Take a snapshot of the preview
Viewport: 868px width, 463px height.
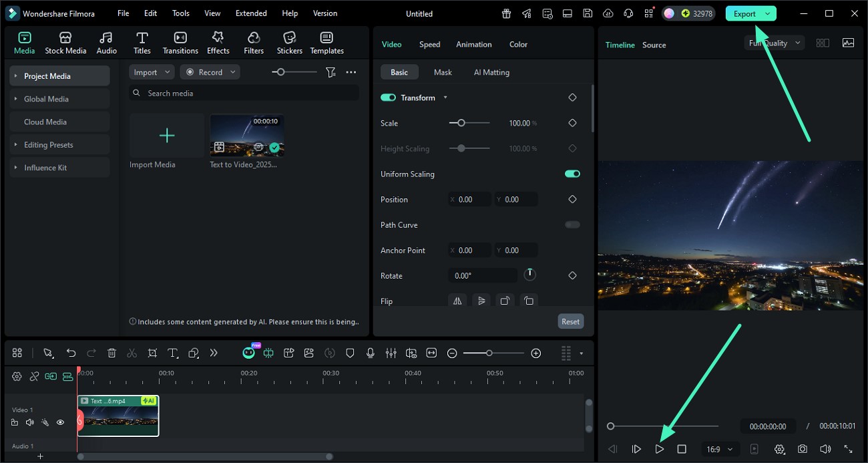point(803,449)
